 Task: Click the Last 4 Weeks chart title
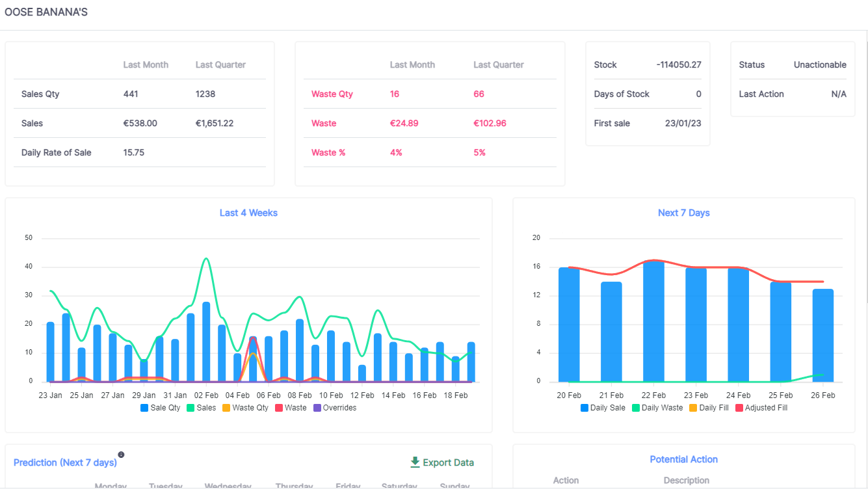point(248,213)
